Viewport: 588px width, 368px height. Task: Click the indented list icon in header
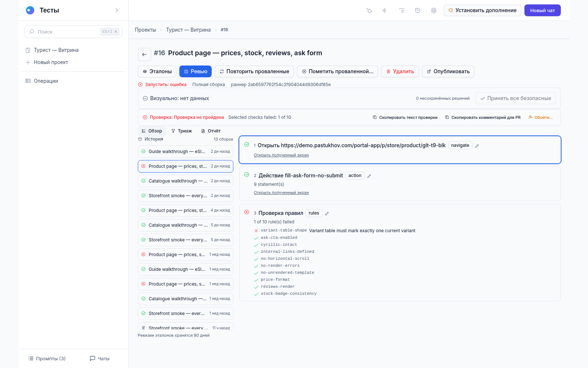pyautogui.click(x=402, y=10)
